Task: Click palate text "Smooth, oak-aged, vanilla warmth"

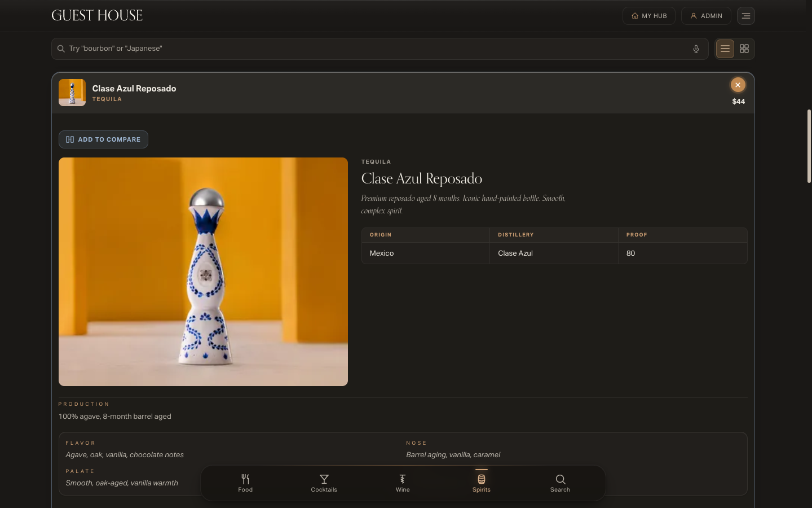Action: coord(122,483)
